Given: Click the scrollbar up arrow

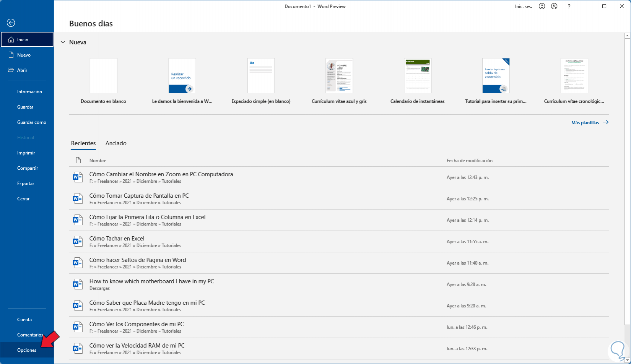Looking at the screenshot, I should coord(627,36).
